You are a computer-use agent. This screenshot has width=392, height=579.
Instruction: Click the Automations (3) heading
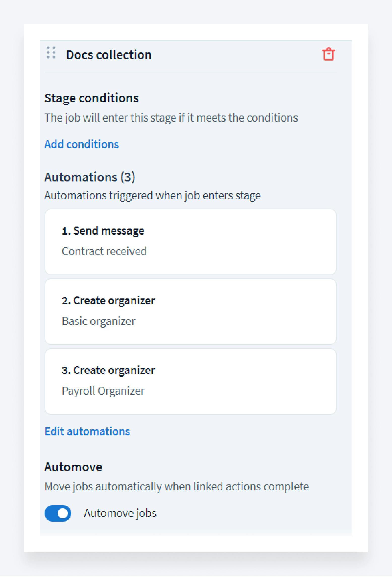[x=90, y=177]
